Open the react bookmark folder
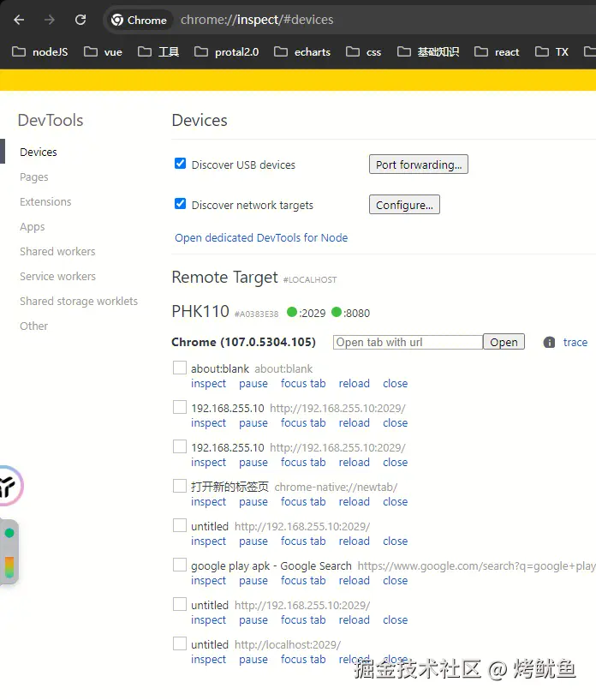This screenshot has width=596, height=700. (497, 51)
